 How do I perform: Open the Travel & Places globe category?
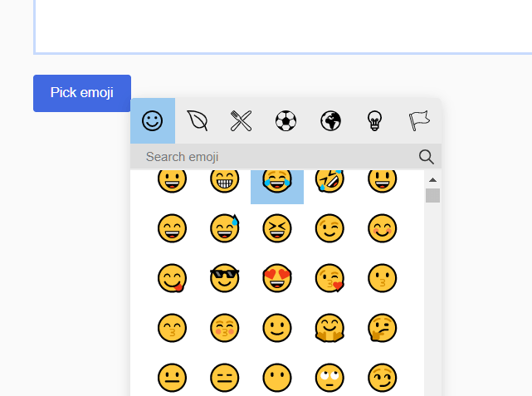tap(330, 121)
